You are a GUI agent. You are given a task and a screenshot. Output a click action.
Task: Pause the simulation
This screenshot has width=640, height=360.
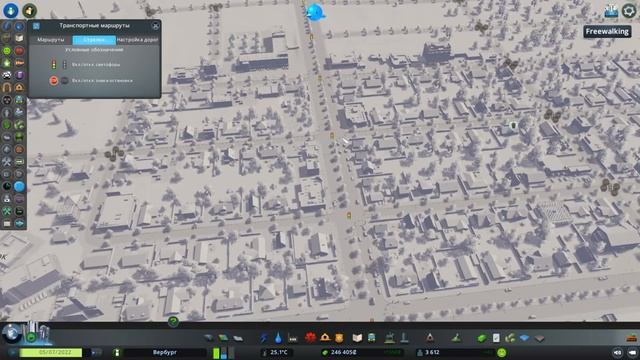coord(13,352)
